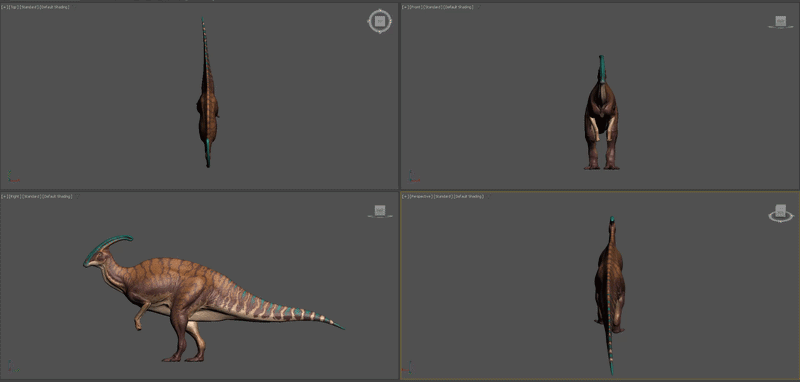Viewport: 800px width, 382px height.
Task: Click the ViewCube in the Top viewport
Action: (x=380, y=21)
